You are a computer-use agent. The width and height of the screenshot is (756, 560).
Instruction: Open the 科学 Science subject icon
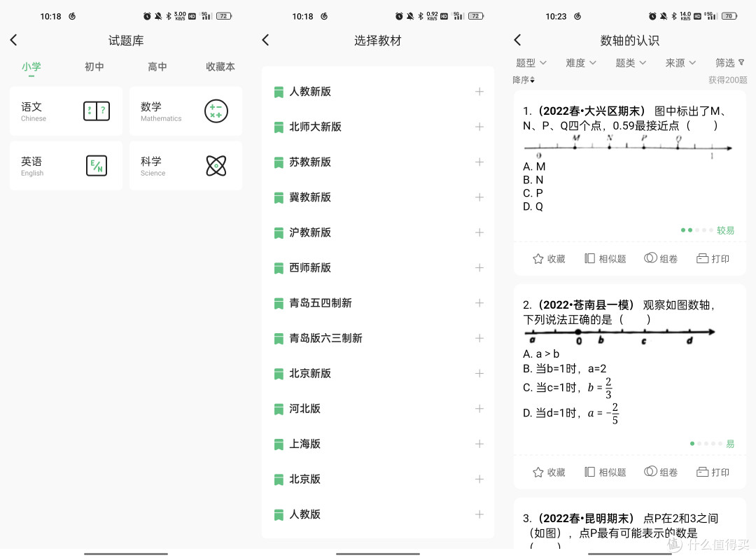tap(216, 165)
